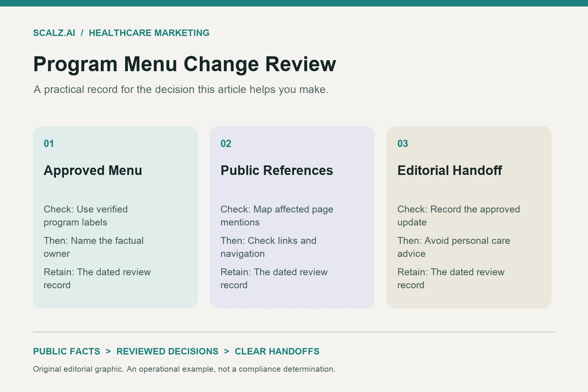Click the Approved Menu heading
The image size is (588, 392).
93,170
